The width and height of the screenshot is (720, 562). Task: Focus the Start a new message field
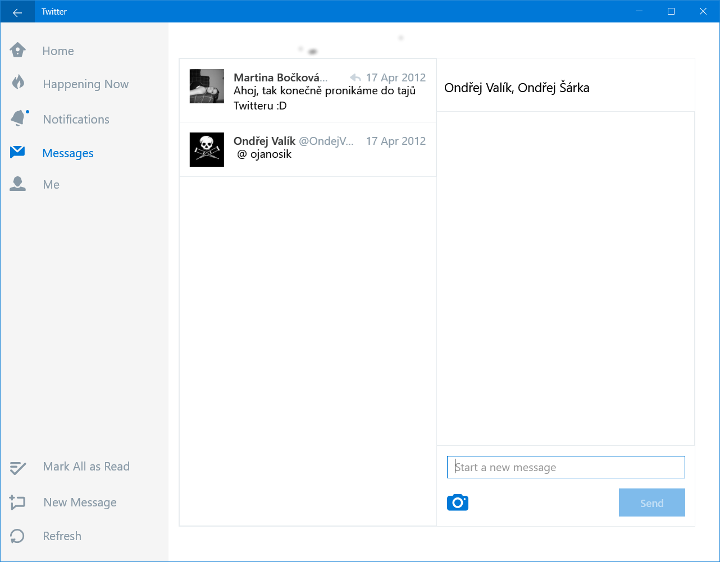coord(566,467)
